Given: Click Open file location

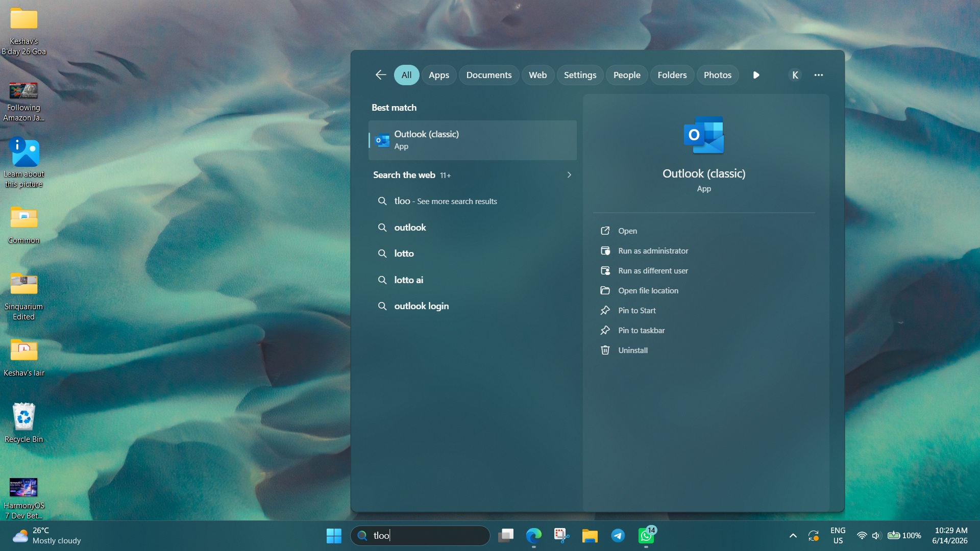Looking at the screenshot, I should pyautogui.click(x=704, y=291).
